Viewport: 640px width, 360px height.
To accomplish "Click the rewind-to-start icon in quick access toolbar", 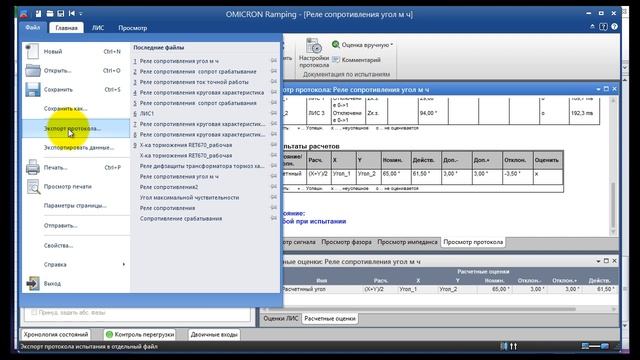I will pos(72,14).
